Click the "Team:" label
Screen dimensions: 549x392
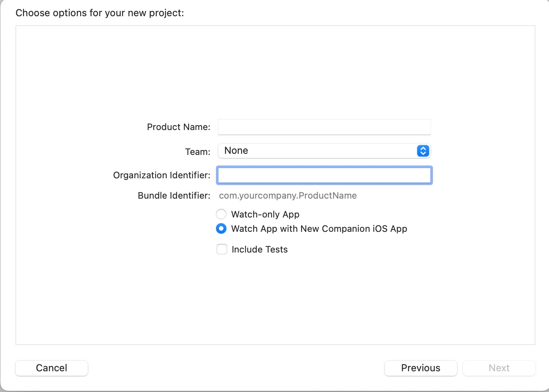[x=198, y=152]
